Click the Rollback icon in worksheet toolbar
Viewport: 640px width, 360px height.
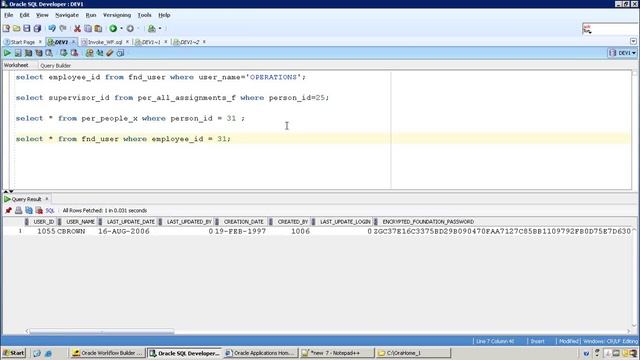pos(74,53)
